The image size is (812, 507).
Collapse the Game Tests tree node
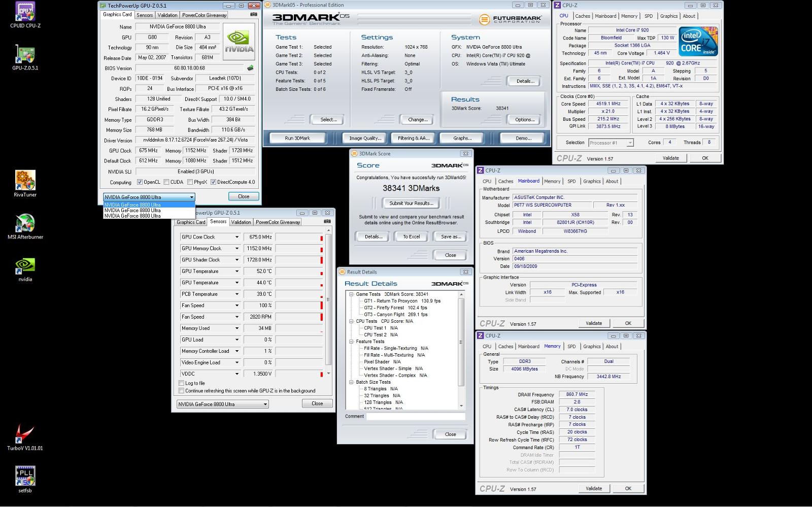351,294
